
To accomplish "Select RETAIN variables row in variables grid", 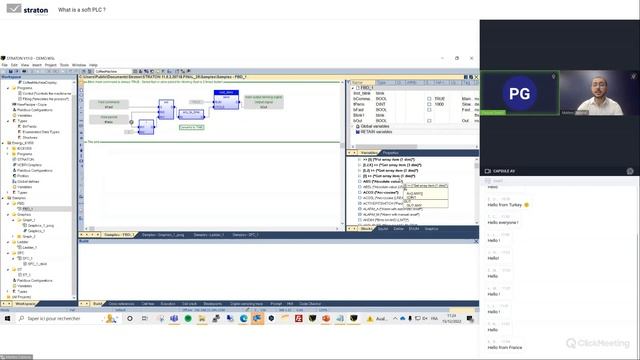I will click(376, 132).
